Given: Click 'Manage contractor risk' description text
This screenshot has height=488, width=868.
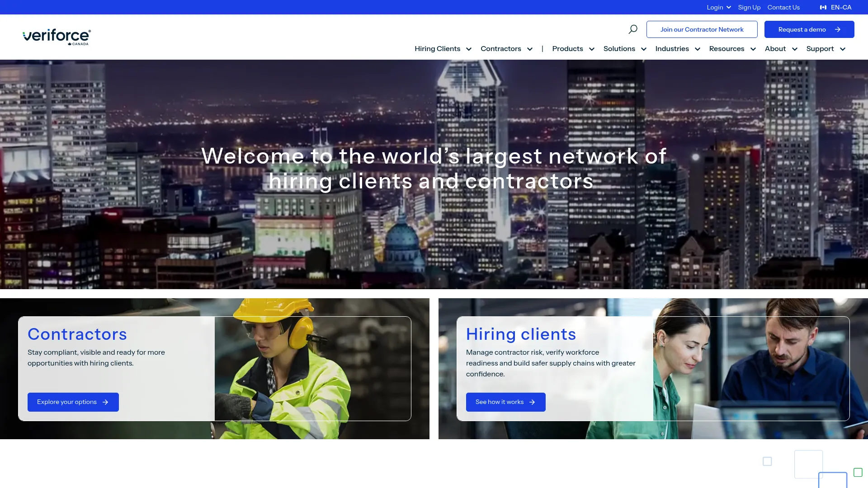Looking at the screenshot, I should (551, 363).
